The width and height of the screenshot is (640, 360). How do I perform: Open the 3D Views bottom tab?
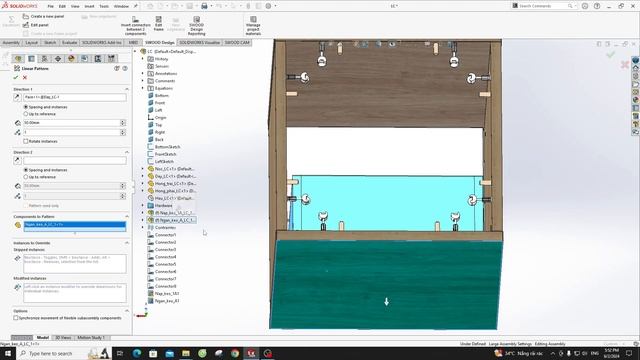click(x=63, y=338)
